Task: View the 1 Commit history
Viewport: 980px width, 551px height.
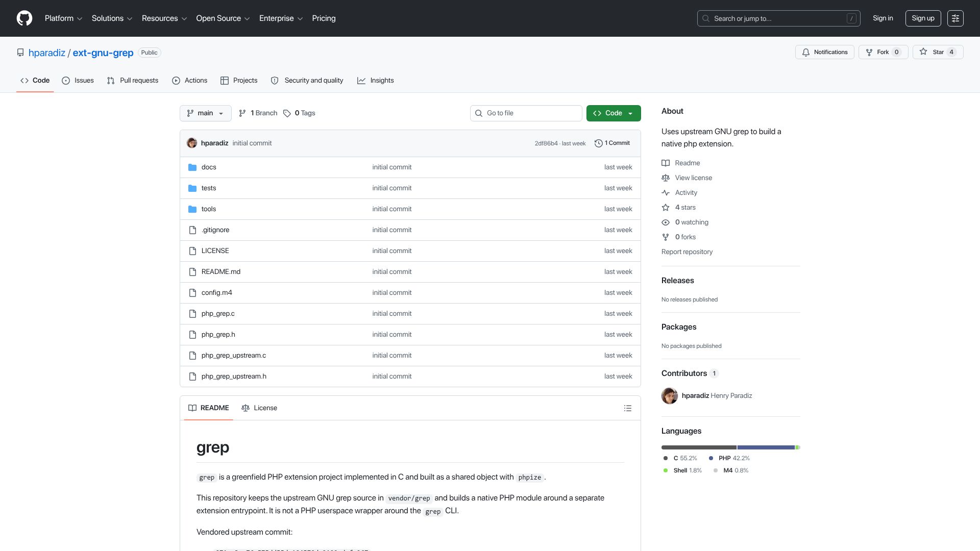Action: (x=612, y=143)
